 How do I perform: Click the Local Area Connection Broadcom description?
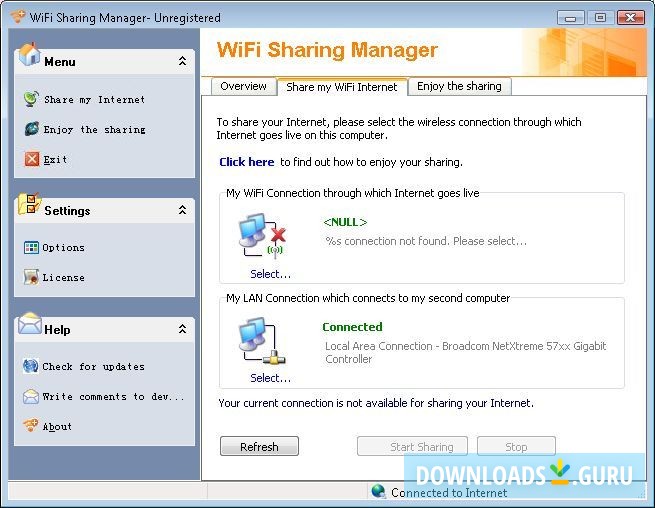[465, 353]
